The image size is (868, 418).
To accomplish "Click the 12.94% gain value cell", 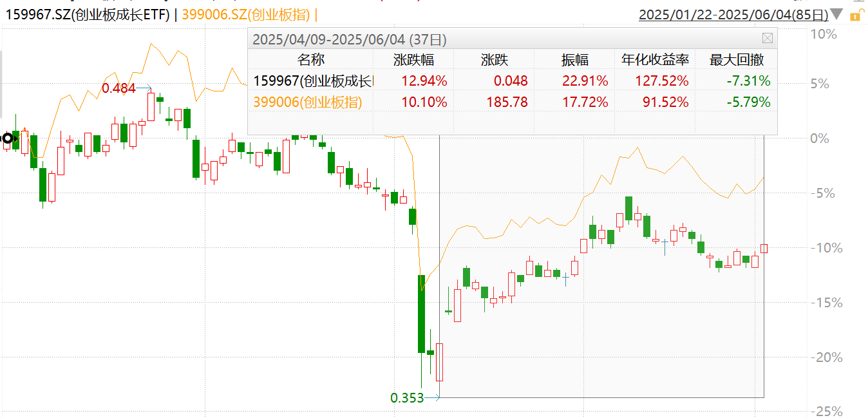I will pos(424,81).
